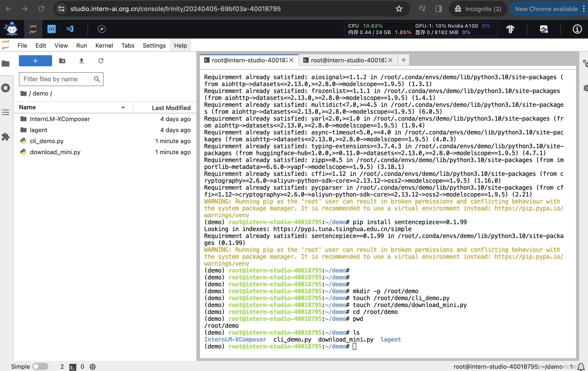Open the running terminals and kernels sidebar
The height and width of the screenshot is (371, 588).
pos(6,88)
